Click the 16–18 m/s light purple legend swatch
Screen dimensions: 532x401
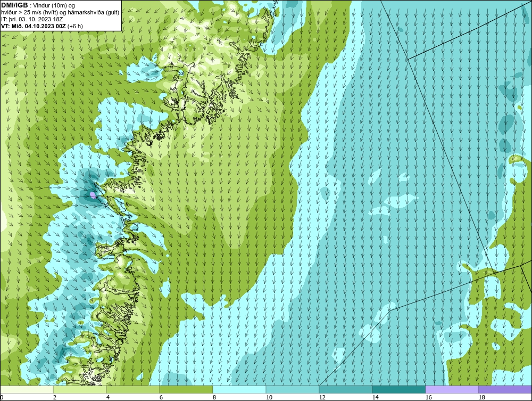click(452, 389)
